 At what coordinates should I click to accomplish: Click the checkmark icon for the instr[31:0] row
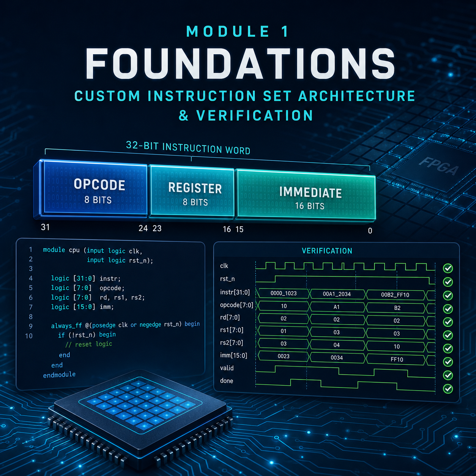pos(448,295)
